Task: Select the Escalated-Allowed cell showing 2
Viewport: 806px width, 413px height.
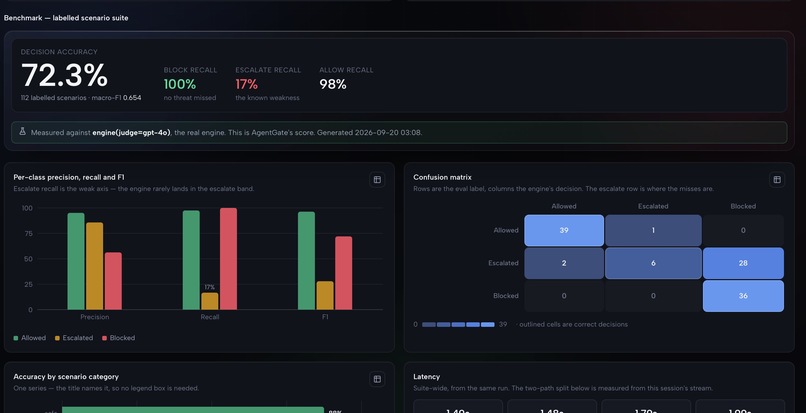Action: (564, 263)
